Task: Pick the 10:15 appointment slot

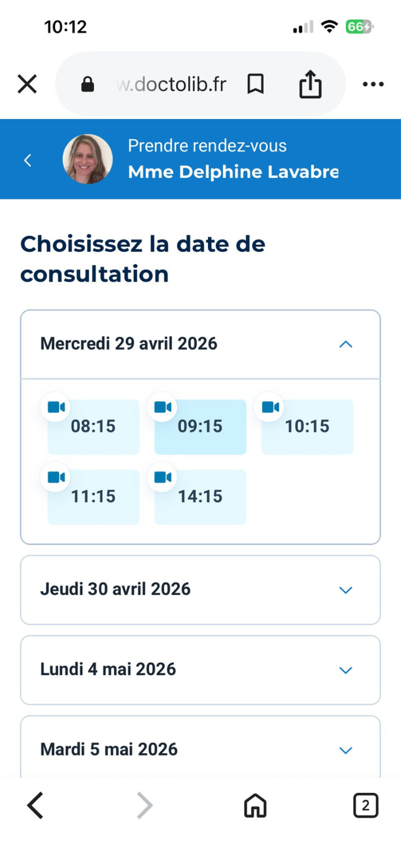Action: [x=307, y=427]
